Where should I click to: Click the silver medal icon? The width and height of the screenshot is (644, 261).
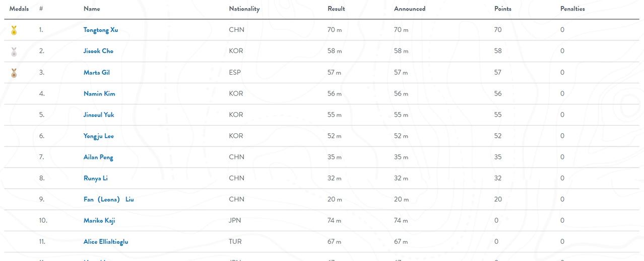[x=14, y=51]
